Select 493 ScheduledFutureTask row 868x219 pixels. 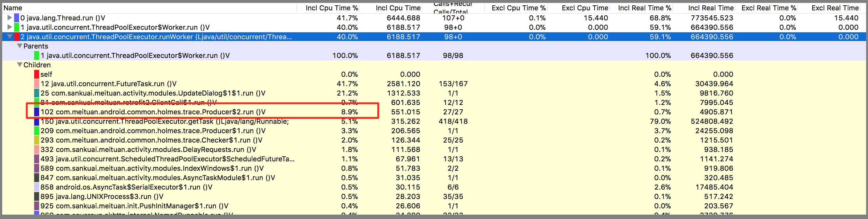click(x=434, y=159)
